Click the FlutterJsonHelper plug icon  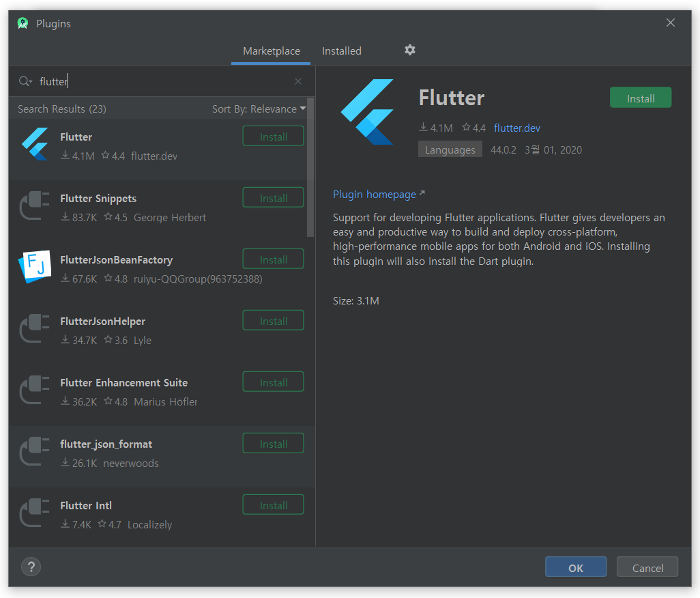(35, 328)
